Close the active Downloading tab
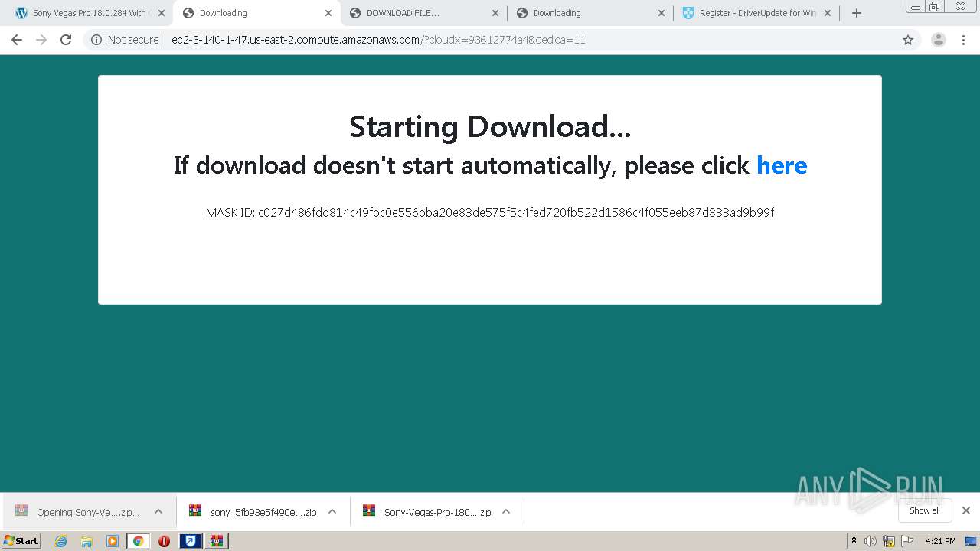The width and height of the screenshot is (980, 551). pos(328,13)
